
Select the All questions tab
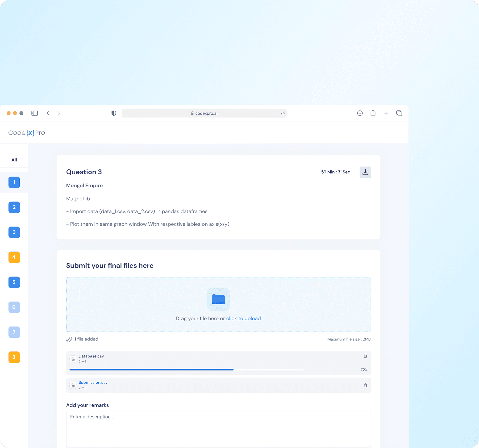(x=14, y=160)
